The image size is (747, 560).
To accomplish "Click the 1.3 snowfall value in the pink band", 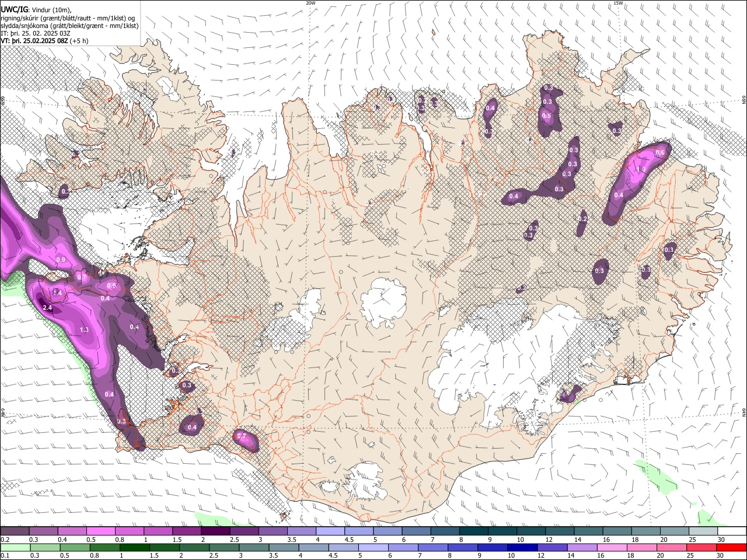I will click(83, 330).
